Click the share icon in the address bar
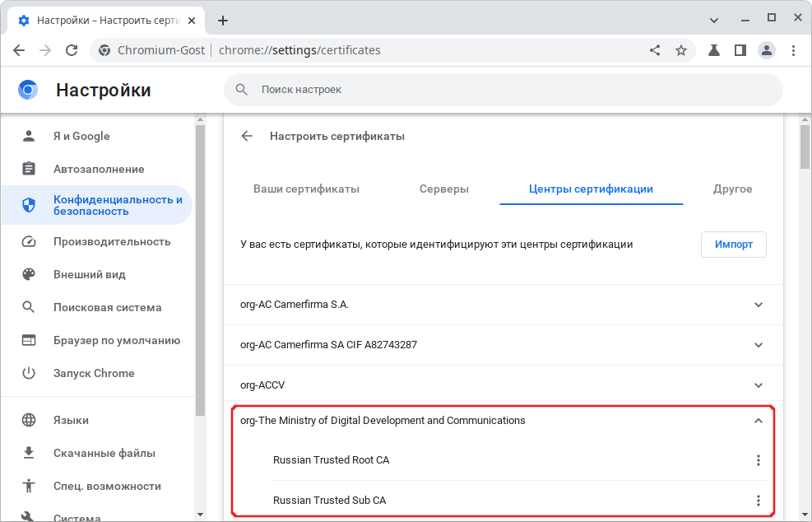This screenshot has height=522, width=812. click(655, 50)
